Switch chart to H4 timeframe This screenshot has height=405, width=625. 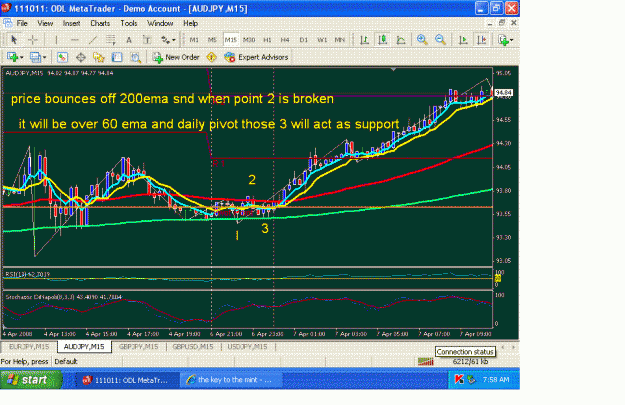[x=285, y=39]
